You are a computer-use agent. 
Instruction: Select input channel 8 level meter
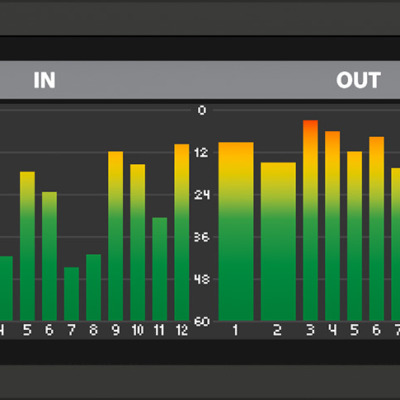(x=93, y=288)
